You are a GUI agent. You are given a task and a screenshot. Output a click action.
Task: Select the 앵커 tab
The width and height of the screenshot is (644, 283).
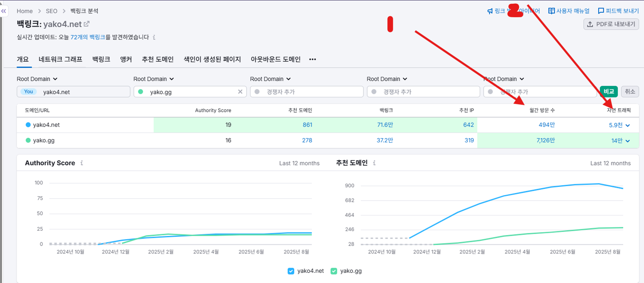(125, 59)
